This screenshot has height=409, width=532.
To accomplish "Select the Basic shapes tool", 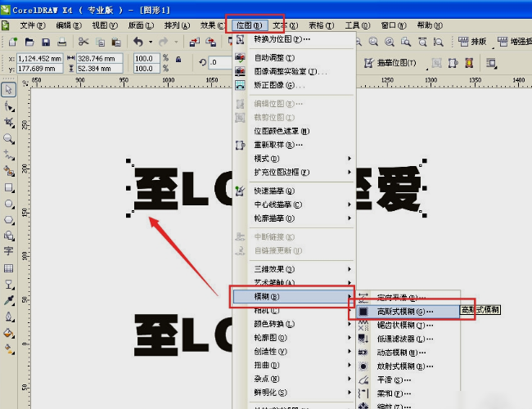I will click(9, 236).
